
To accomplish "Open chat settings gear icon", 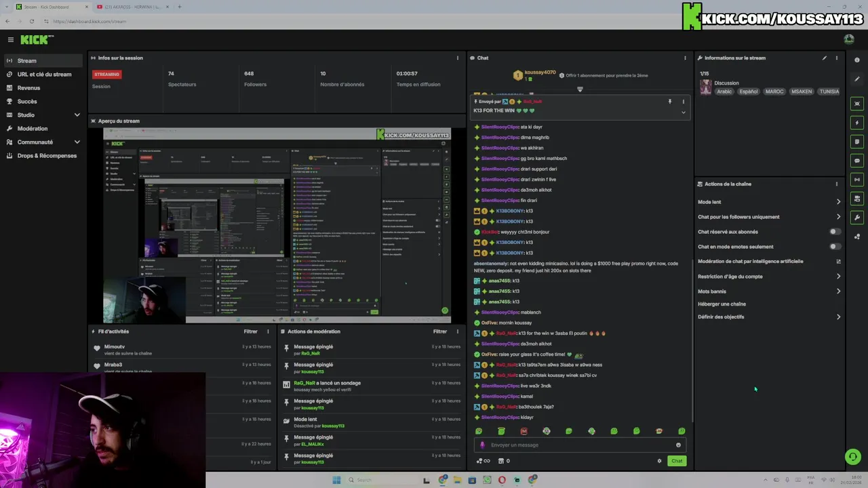I will [659, 461].
